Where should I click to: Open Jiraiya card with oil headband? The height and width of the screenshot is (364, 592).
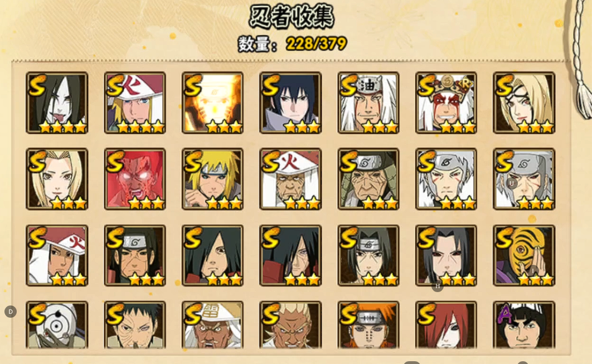(368, 103)
